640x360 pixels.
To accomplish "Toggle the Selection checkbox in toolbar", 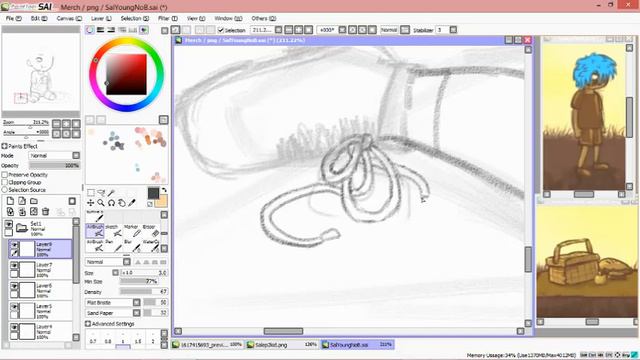I will tap(221, 30).
